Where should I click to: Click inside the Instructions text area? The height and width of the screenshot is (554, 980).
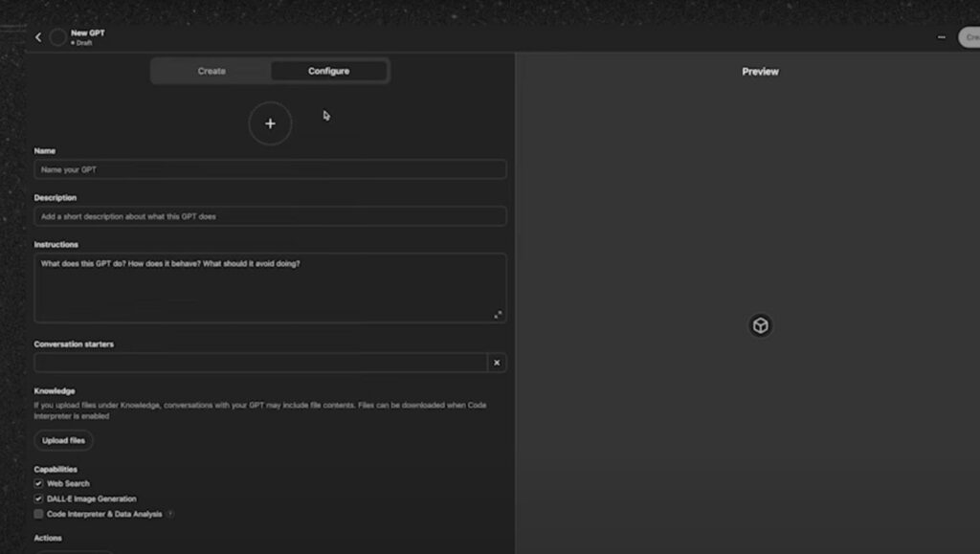click(x=270, y=287)
